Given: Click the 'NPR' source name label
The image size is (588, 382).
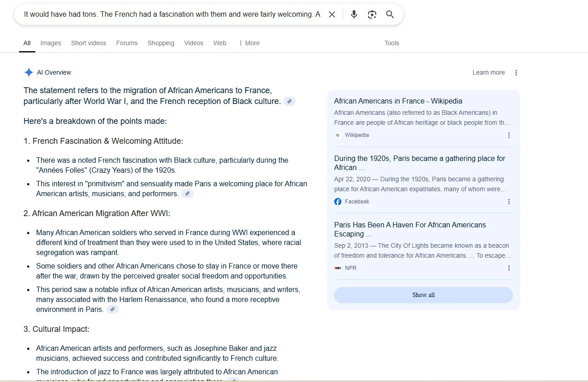Looking at the screenshot, I should (350, 268).
